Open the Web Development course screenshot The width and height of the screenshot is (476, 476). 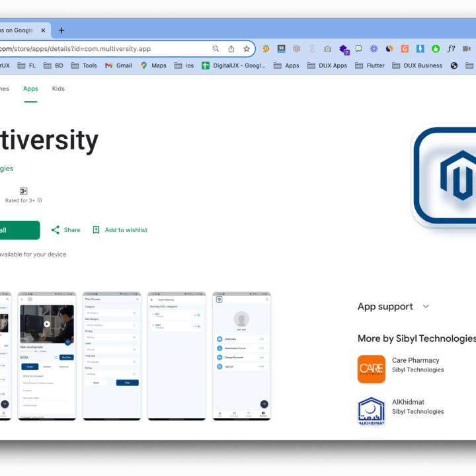click(x=47, y=356)
